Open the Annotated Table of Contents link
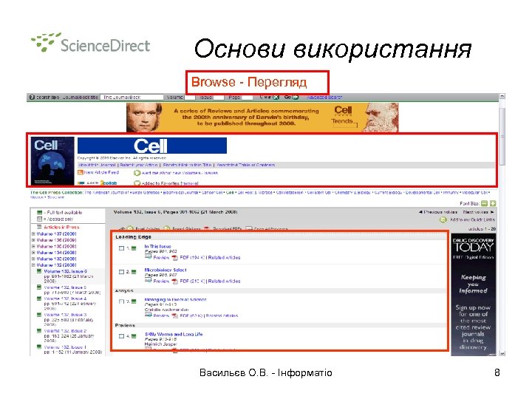 point(246,165)
